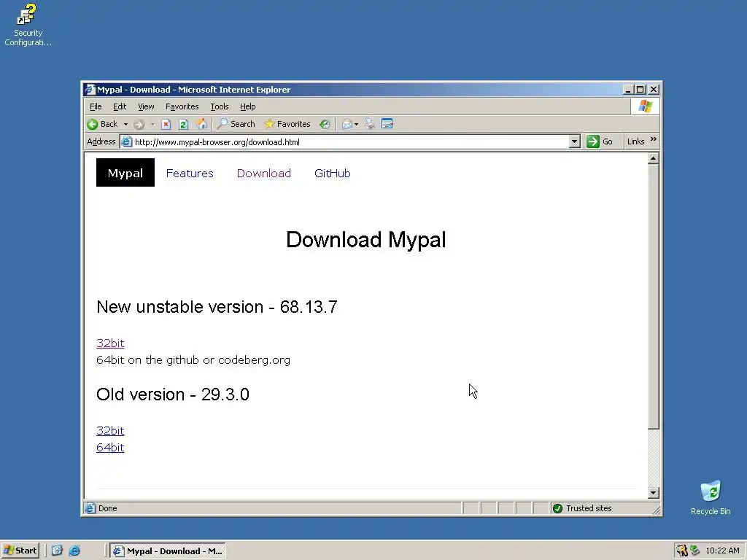Click the Back arrow icon

coord(93,124)
